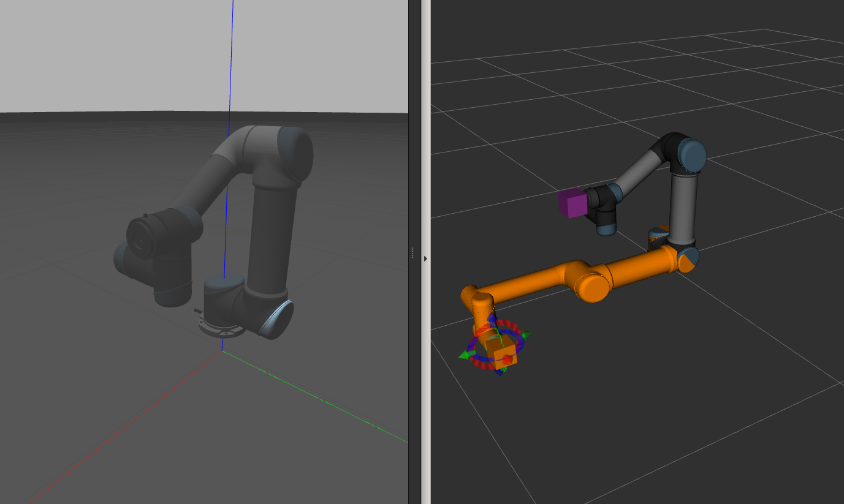The width and height of the screenshot is (844, 504).
Task: Click the red sphere of the interactive marker
Action: coord(507,360)
